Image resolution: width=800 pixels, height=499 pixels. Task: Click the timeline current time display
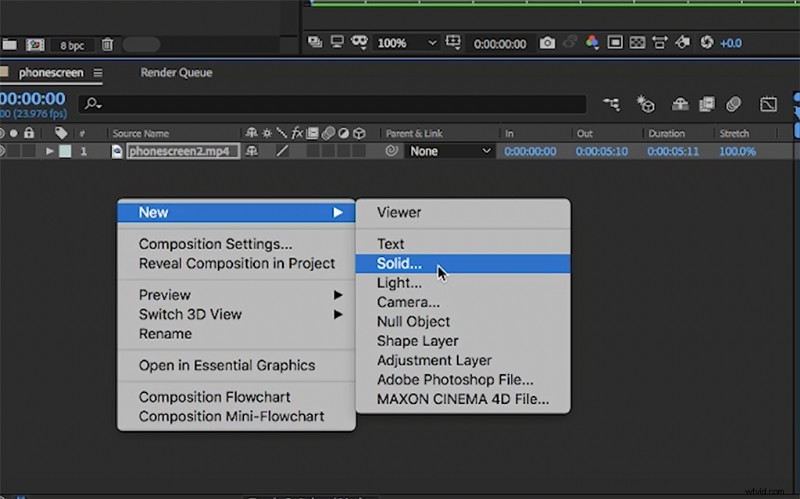pyautogui.click(x=33, y=98)
